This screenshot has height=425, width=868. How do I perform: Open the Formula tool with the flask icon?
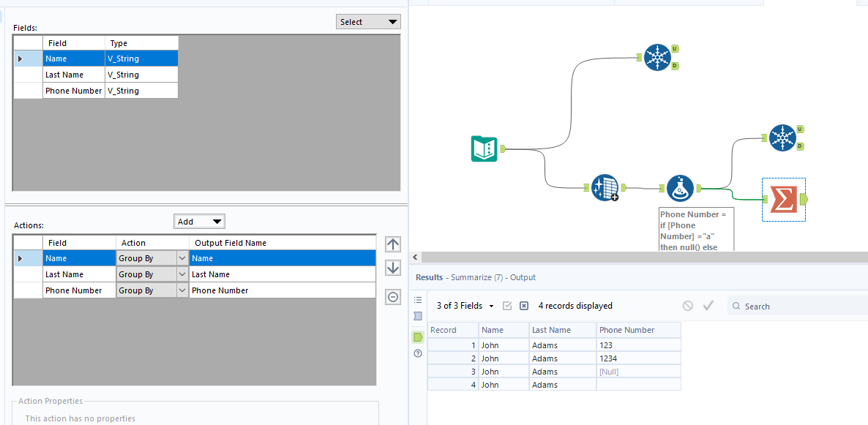pyautogui.click(x=679, y=188)
